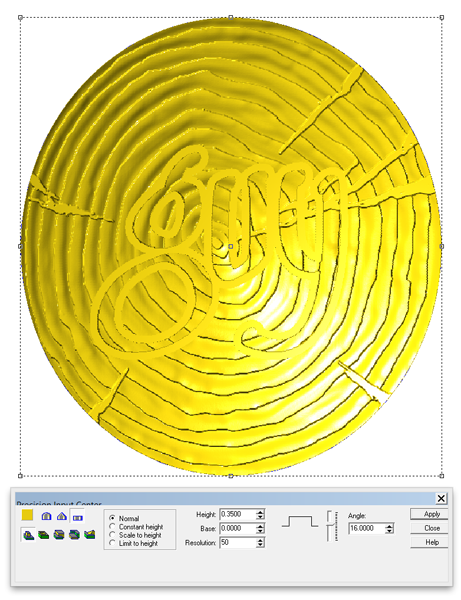Click the bottom-left corner selection handle
The image size is (461, 600).
[20, 476]
